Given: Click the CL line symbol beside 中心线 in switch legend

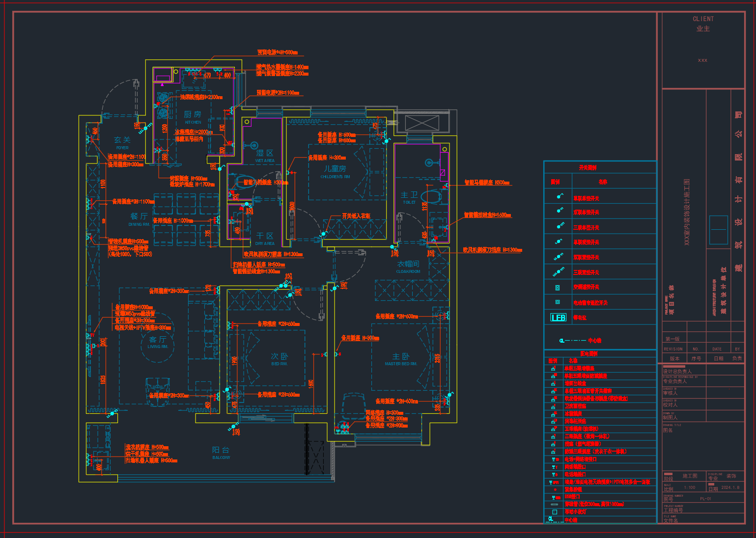Looking at the screenshot, I should [572, 340].
